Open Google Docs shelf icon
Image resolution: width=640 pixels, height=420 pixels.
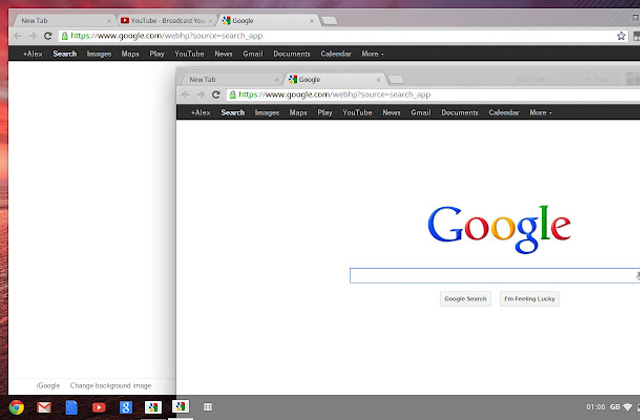(71, 407)
